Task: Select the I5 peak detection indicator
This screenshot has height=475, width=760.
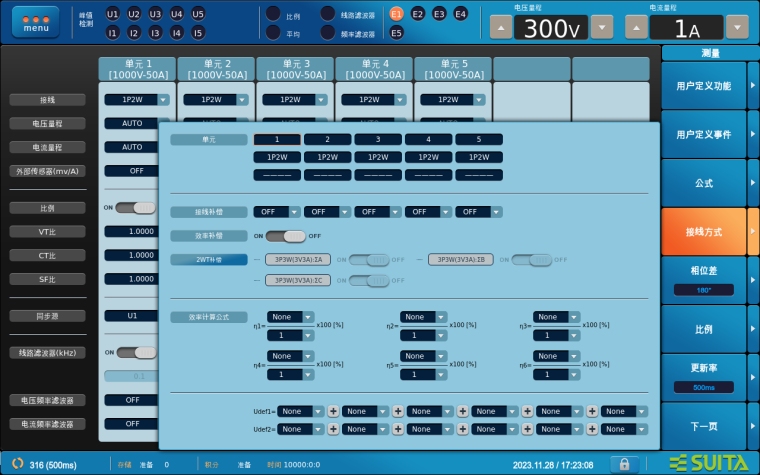Action: [x=198, y=33]
